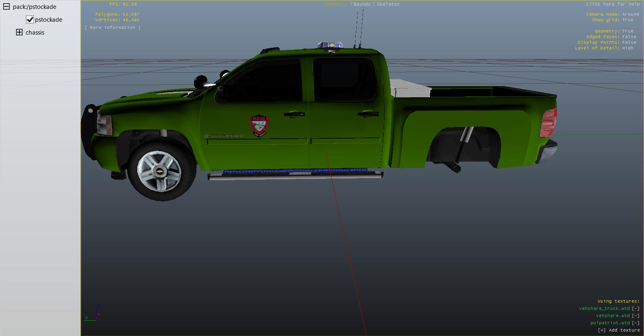Viewport: 644px width, 336px height.
Task: Switch to the Skeleton view tab
Action: [388, 4]
